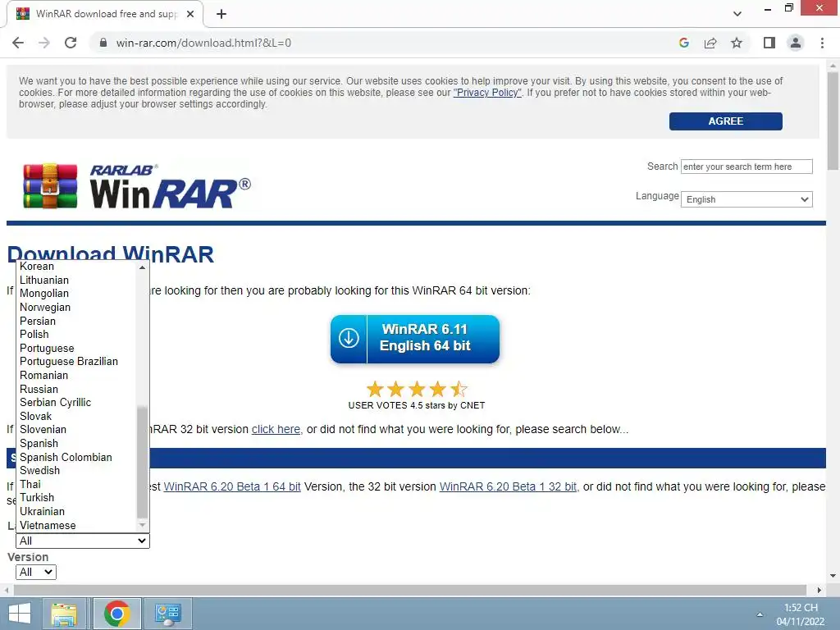Bookmark this page with star icon

(737, 43)
